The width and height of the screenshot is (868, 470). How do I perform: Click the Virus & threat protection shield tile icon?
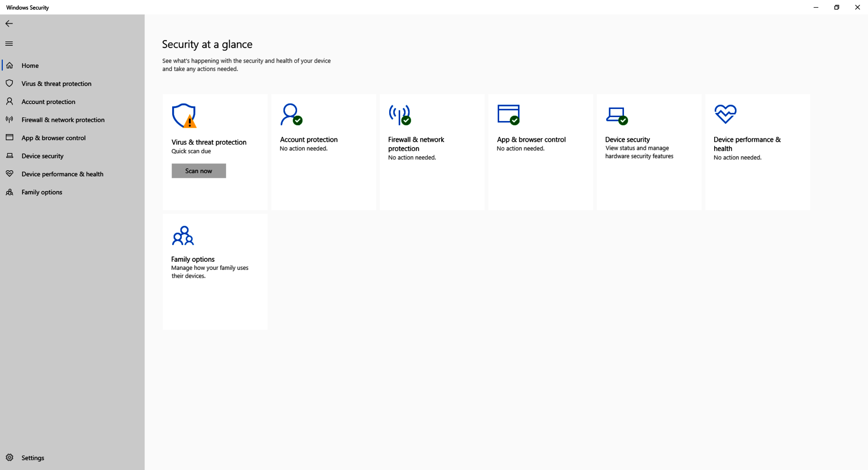pos(184,116)
